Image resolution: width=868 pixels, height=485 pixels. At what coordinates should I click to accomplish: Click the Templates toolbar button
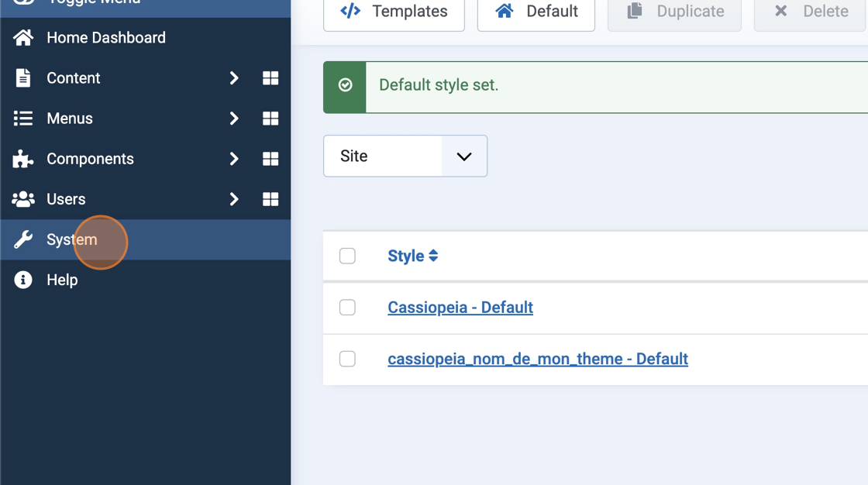click(x=394, y=12)
